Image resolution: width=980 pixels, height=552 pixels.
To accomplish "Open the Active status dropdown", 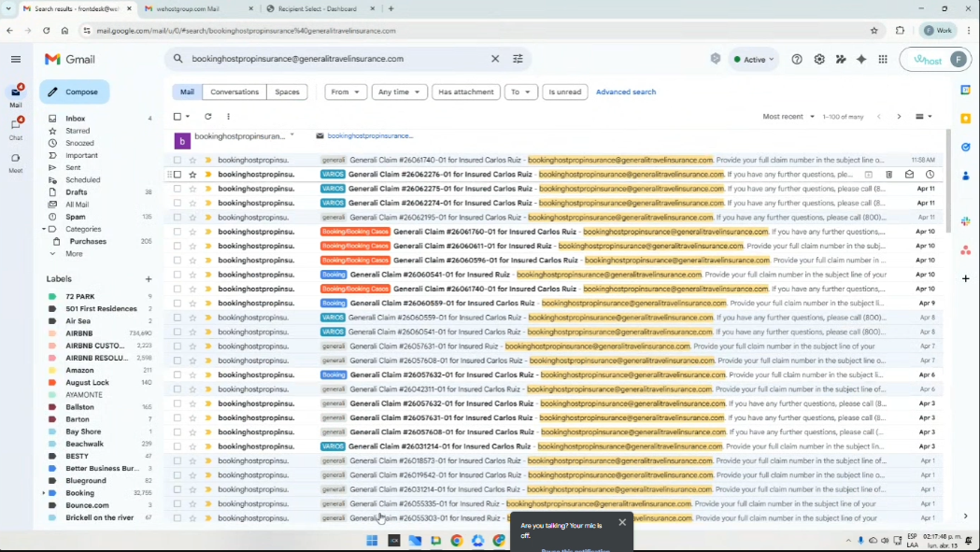I will click(754, 60).
